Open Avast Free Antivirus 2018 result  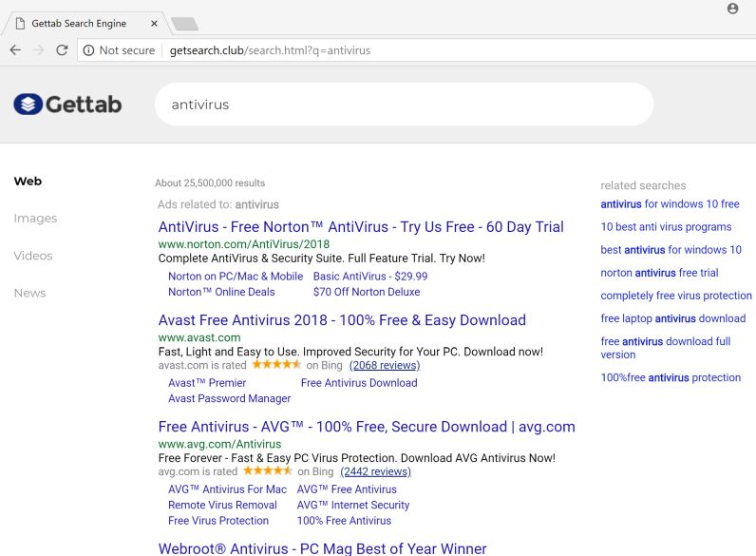point(342,320)
